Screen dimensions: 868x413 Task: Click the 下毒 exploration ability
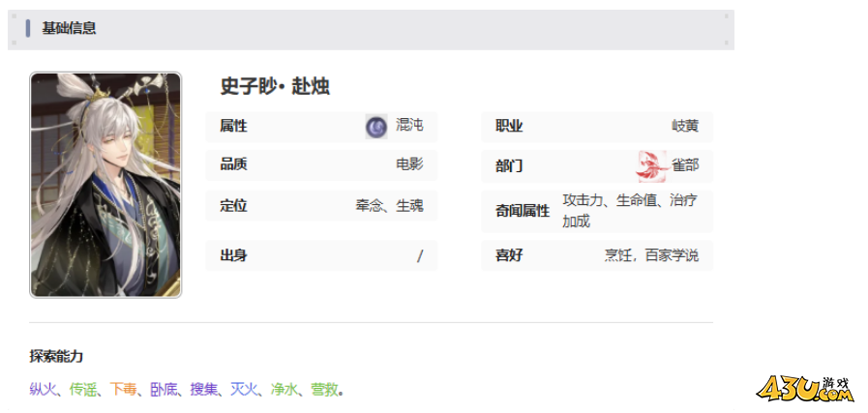(x=124, y=390)
